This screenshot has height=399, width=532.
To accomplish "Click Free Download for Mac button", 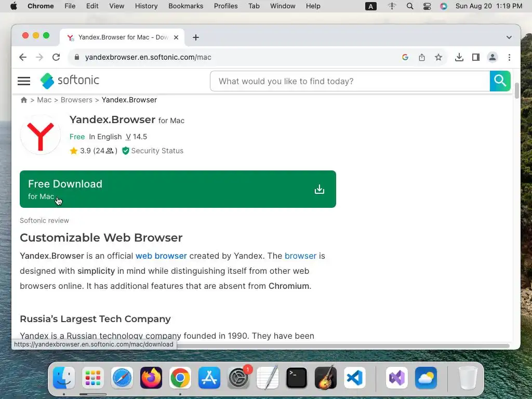I will point(178,189).
